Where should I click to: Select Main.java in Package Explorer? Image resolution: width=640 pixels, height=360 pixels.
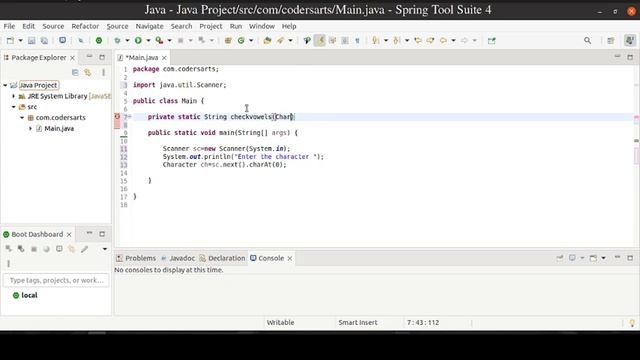[x=59, y=129]
